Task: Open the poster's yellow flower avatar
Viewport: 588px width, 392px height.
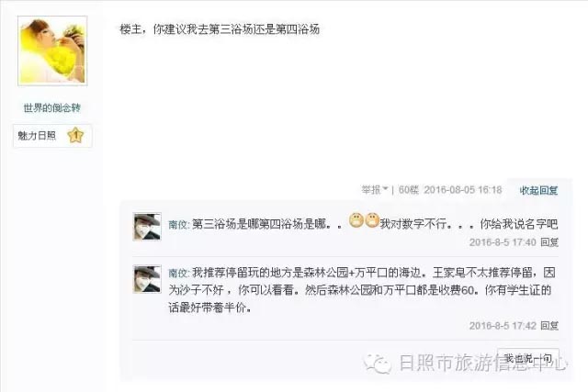Action: point(52,50)
